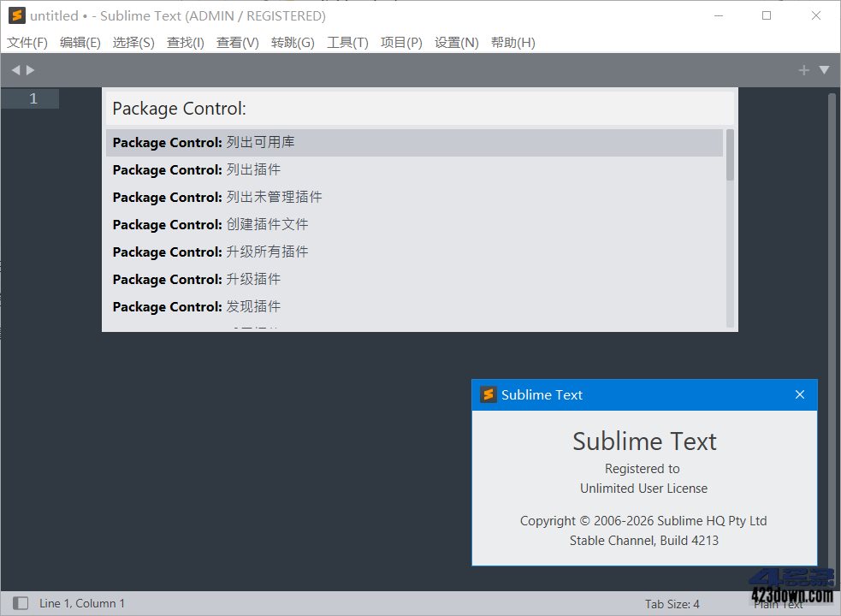Select Package Control: 创建插件文件
The width and height of the screenshot is (841, 616).
click(414, 225)
